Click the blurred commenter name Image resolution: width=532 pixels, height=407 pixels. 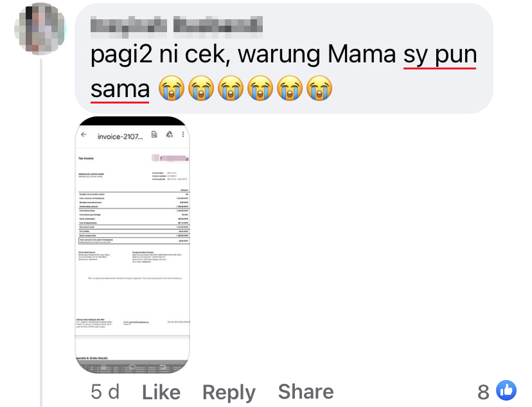tap(177, 26)
